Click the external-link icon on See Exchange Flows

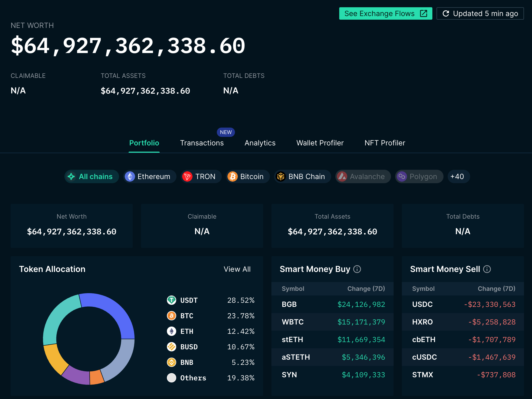tap(423, 13)
